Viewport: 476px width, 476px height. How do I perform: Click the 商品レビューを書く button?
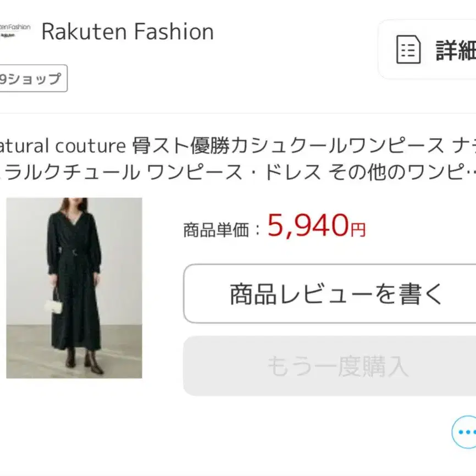(x=335, y=294)
